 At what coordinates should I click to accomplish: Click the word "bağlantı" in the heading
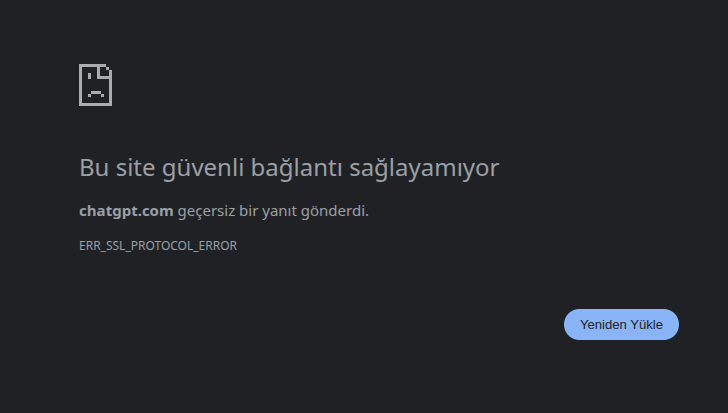pyautogui.click(x=297, y=168)
